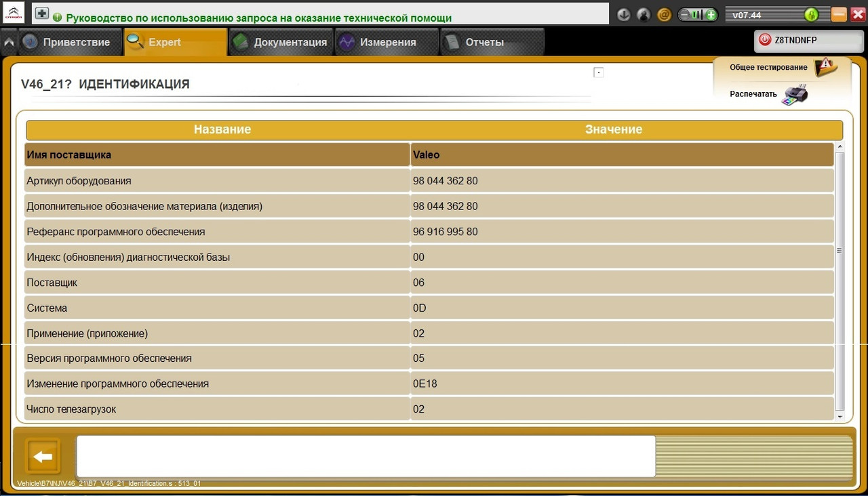This screenshot has height=496, width=868.
Task: Click the 0D value cell
Action: point(623,308)
